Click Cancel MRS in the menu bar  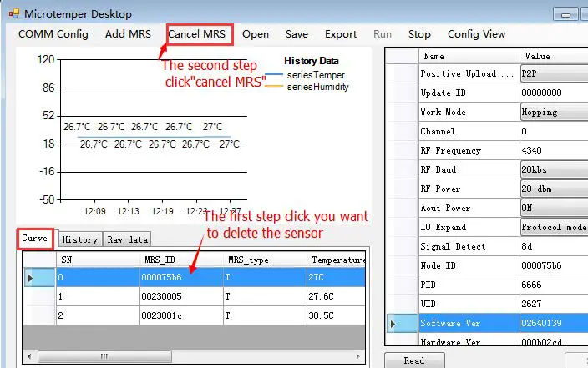point(197,34)
